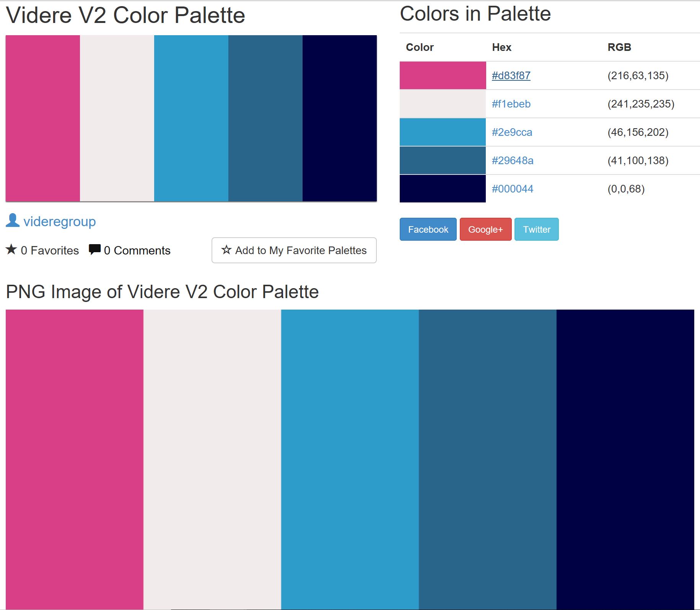Screen dimensions: 700x610
Task: Share palette via Facebook button
Action: pyautogui.click(x=428, y=229)
